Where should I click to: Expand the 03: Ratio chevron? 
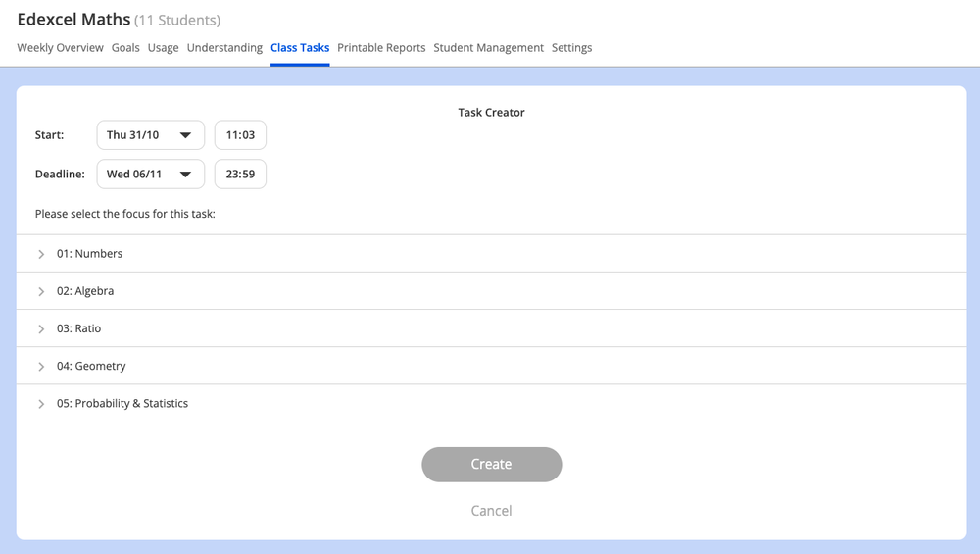pyautogui.click(x=41, y=328)
